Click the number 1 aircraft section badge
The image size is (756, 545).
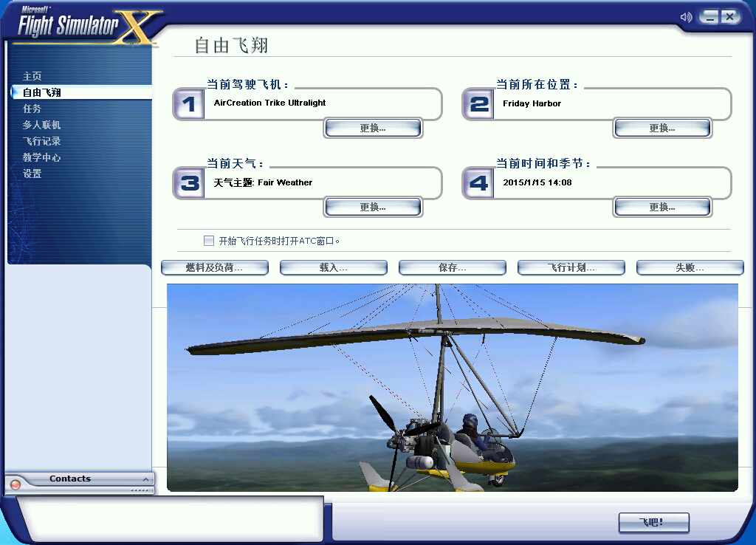(188, 103)
